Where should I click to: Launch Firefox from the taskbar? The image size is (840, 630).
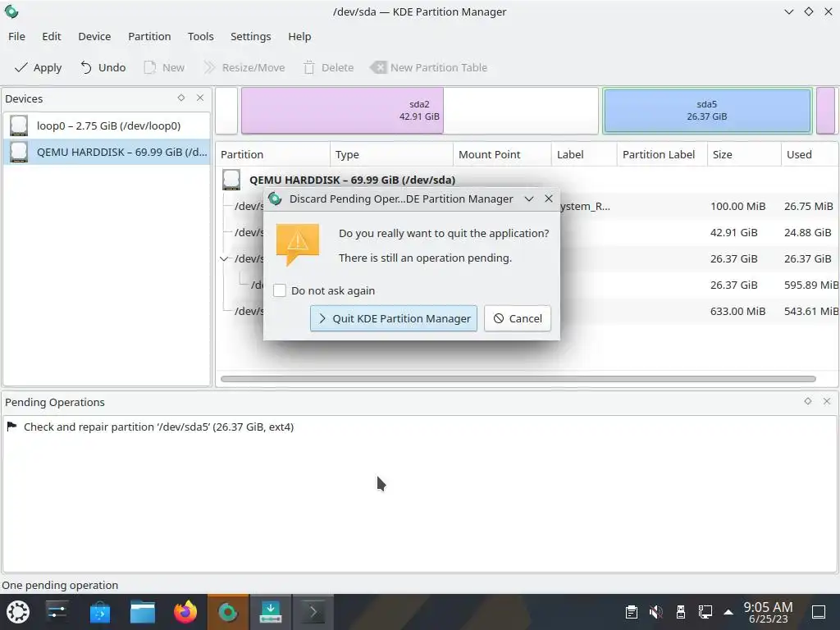[x=185, y=612]
